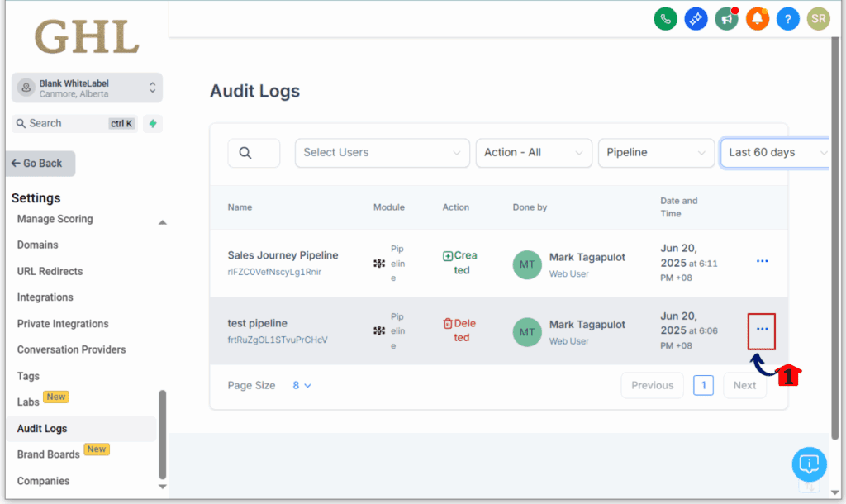Image resolution: width=846 pixels, height=504 pixels.
Task: Open the orange notifications bell
Action: (x=757, y=18)
